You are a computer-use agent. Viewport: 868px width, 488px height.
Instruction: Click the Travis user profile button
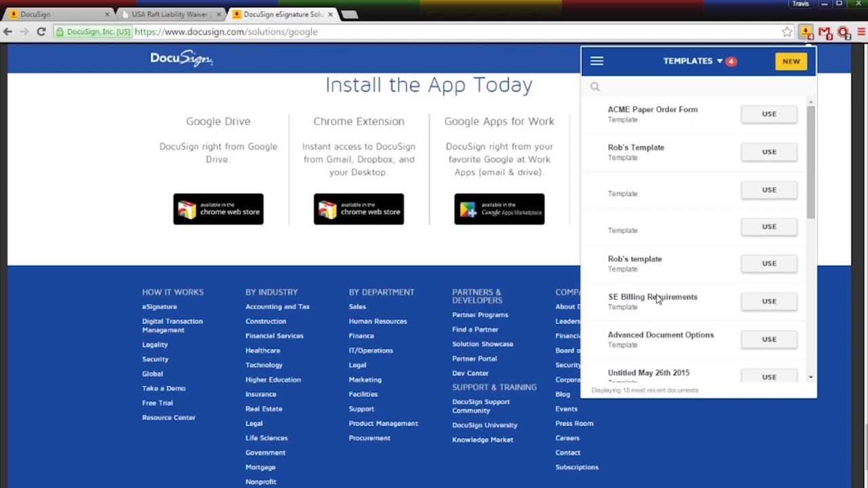click(800, 4)
